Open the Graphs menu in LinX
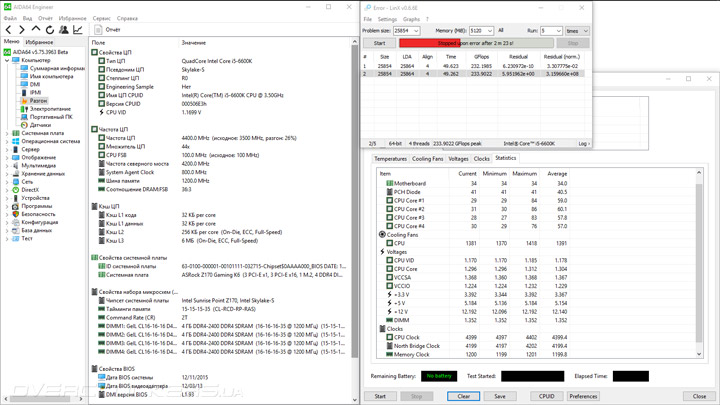The width and height of the screenshot is (720, 405). point(411,19)
